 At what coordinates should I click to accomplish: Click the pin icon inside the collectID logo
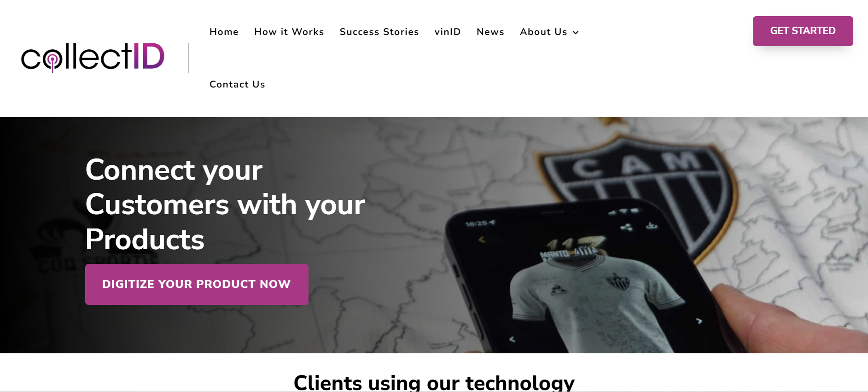coord(53,61)
